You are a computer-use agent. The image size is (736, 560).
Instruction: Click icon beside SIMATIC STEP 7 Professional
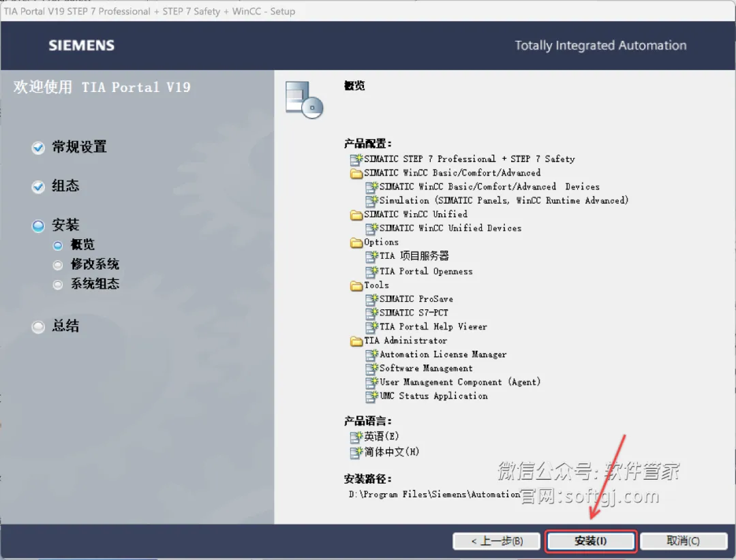(356, 159)
